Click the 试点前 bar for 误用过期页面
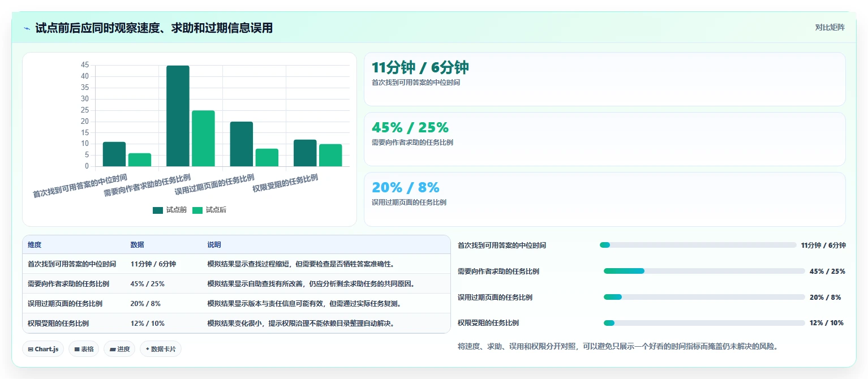 [x=242, y=144]
